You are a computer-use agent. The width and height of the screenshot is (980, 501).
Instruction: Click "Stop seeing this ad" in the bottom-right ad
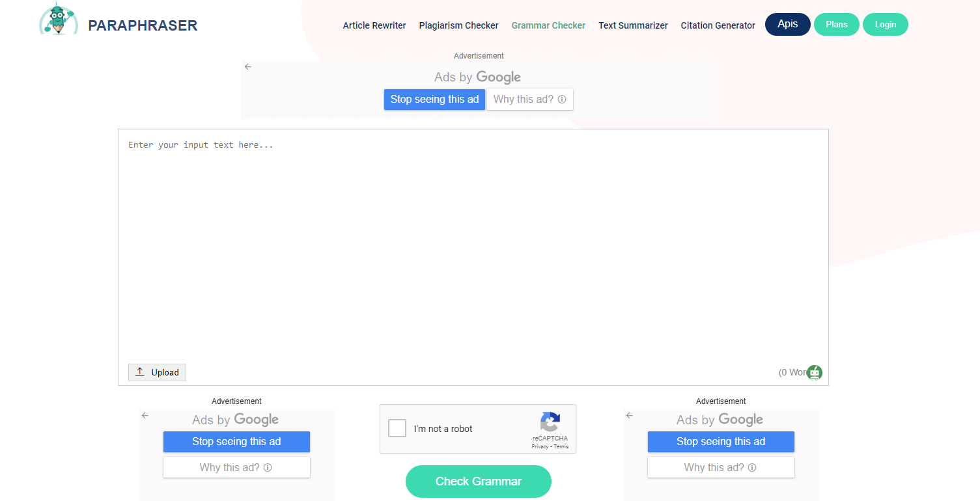click(x=721, y=442)
